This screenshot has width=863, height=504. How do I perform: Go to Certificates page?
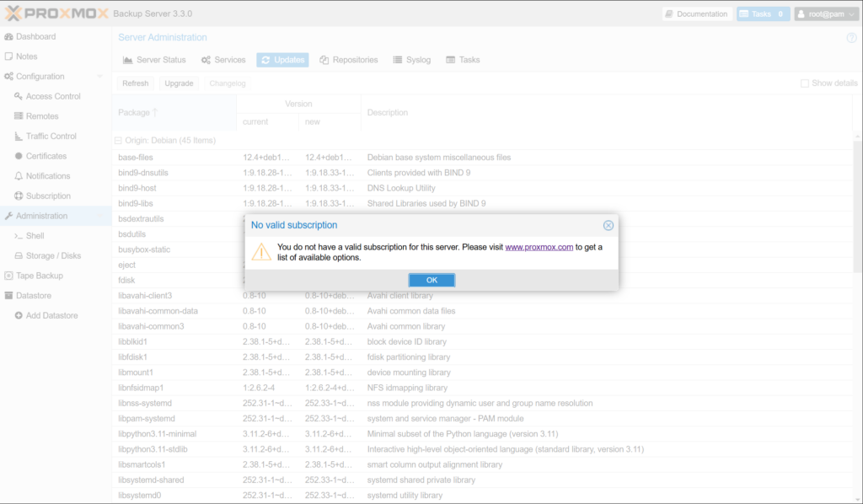(46, 156)
